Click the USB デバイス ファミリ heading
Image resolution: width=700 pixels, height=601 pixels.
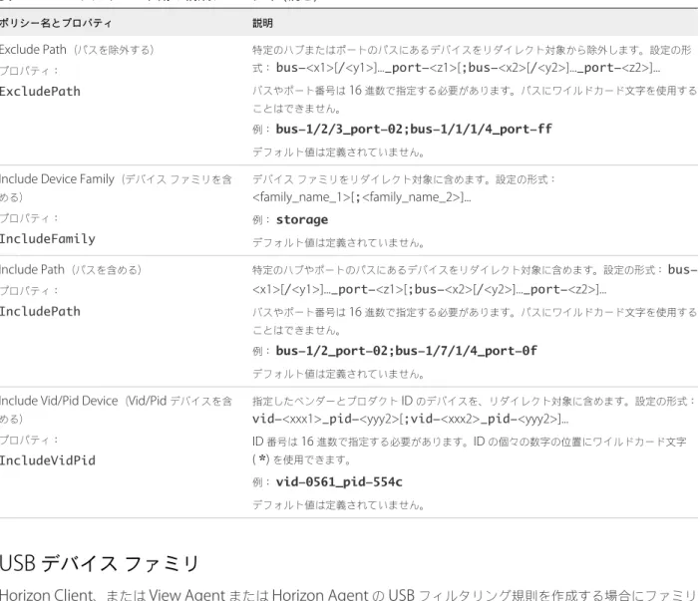click(x=99, y=563)
